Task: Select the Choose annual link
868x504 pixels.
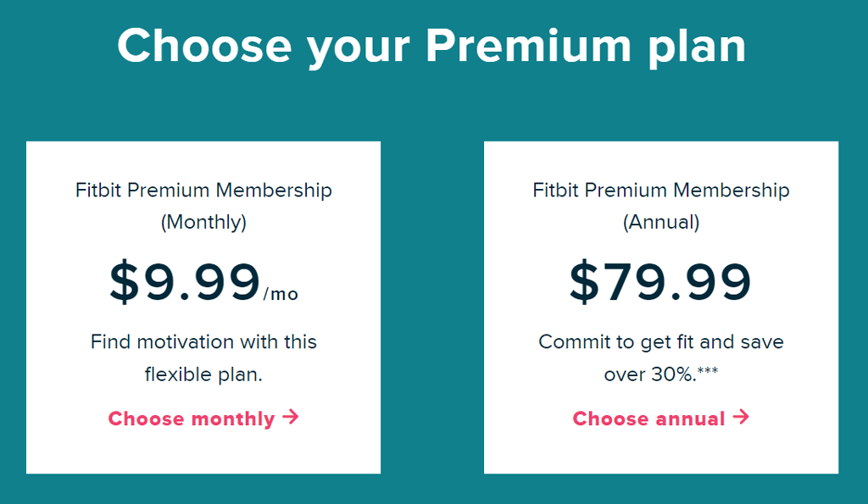Action: click(x=648, y=418)
